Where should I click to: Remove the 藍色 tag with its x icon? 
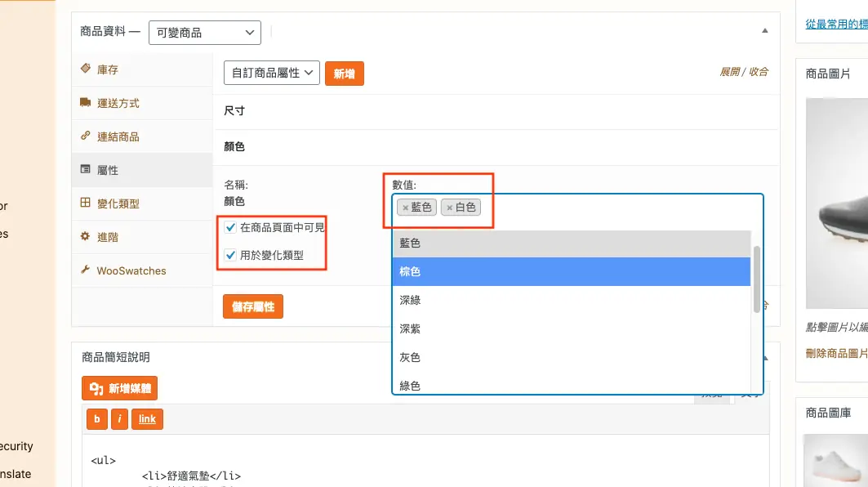tap(405, 208)
